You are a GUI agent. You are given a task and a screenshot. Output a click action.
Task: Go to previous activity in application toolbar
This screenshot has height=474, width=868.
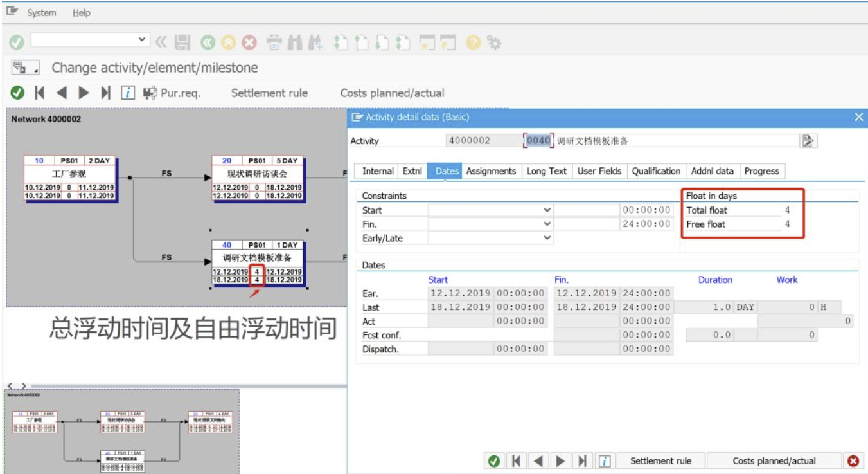coord(62,93)
